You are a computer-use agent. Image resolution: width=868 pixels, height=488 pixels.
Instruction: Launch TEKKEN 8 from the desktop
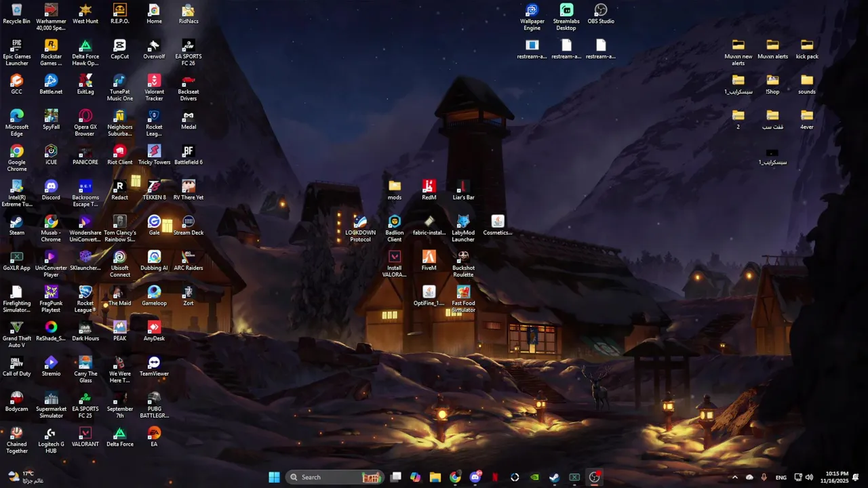(x=154, y=190)
